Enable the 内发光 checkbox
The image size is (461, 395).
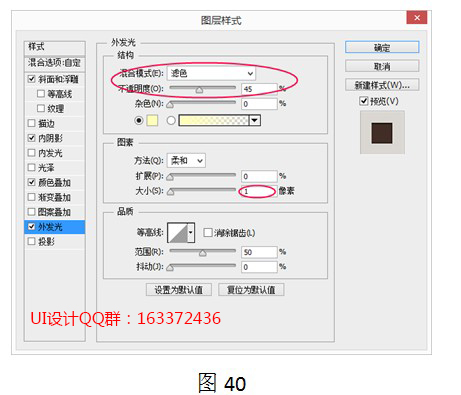(x=31, y=153)
